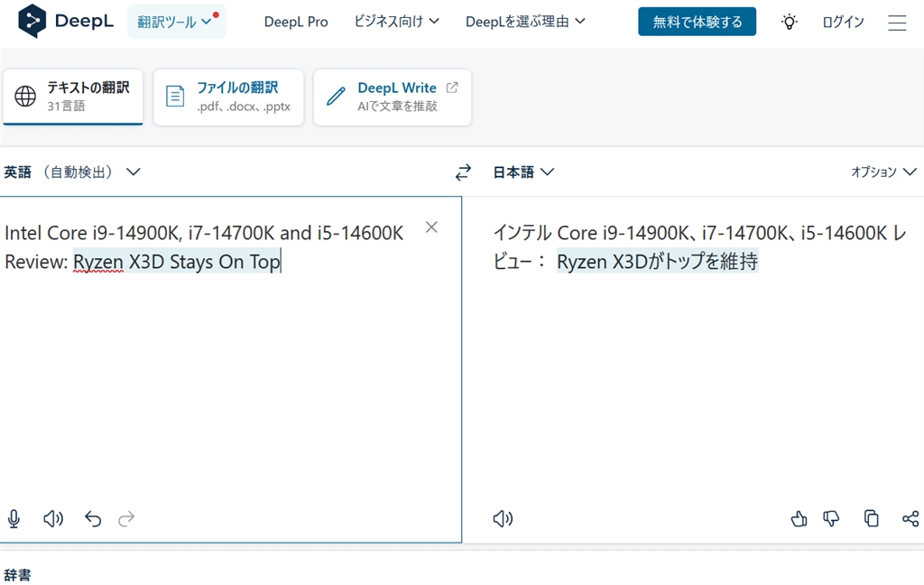The width and height of the screenshot is (924, 585).
Task: Open the target language 日本語 dropdown
Action: coord(523,172)
